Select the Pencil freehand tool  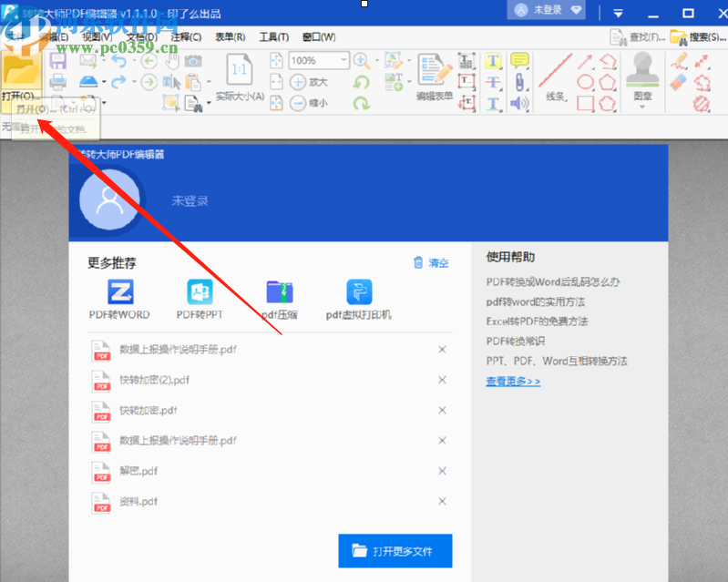679,61
